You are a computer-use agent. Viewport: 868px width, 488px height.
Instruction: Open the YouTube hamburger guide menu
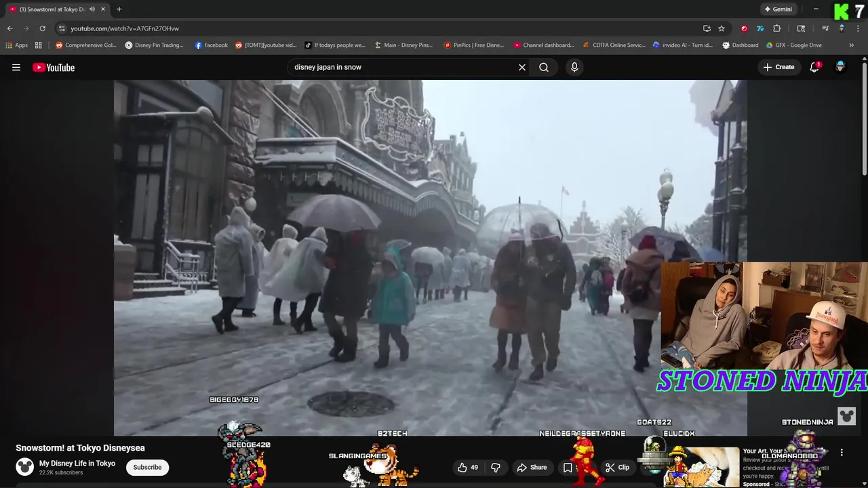[16, 67]
